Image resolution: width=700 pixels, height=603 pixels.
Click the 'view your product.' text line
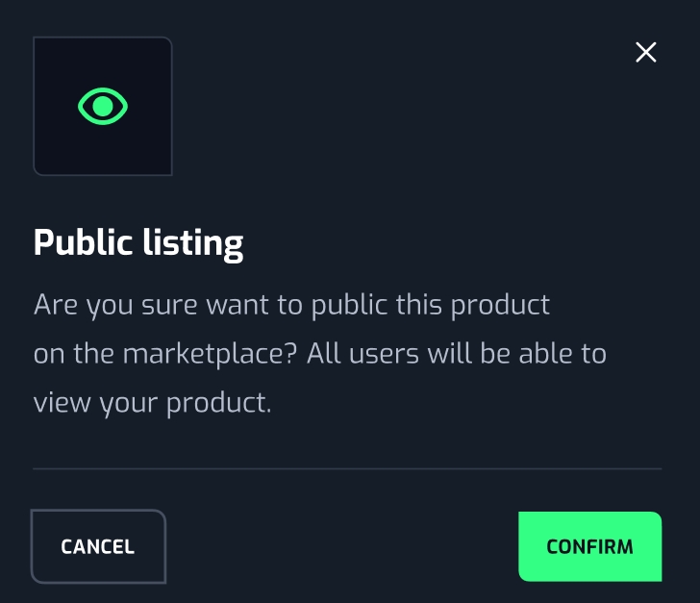coord(153,402)
